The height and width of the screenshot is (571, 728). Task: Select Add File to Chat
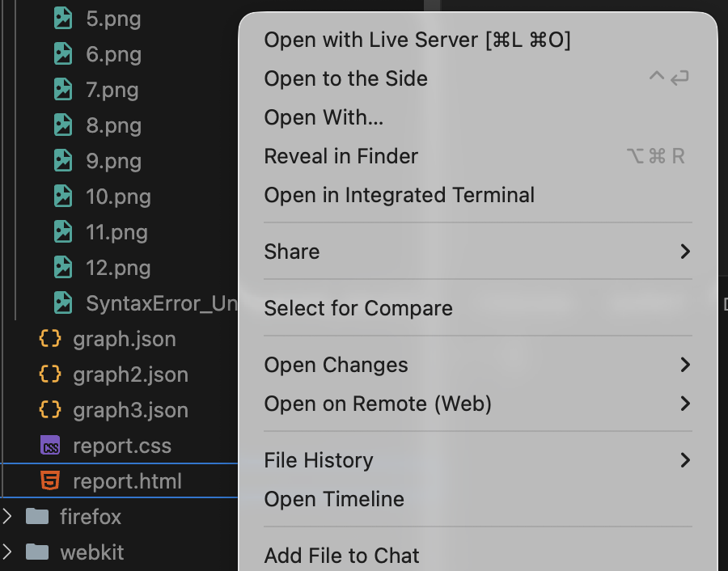tap(341, 556)
